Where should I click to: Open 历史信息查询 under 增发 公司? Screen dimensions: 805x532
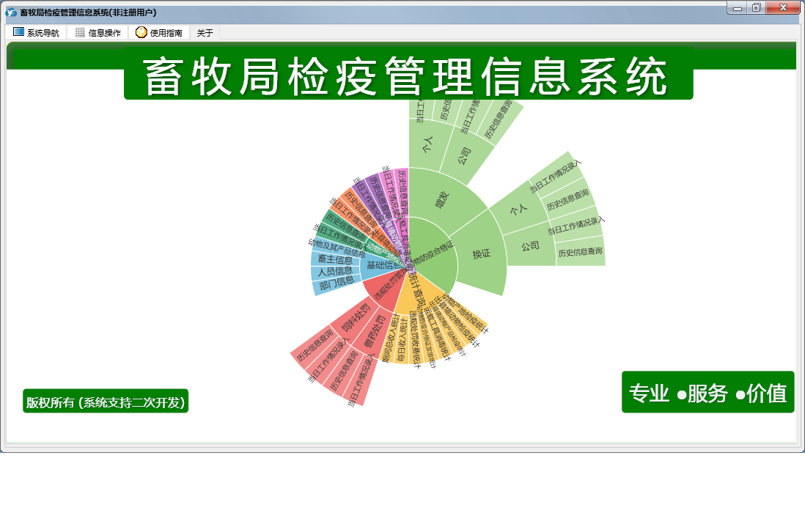pyautogui.click(x=499, y=119)
